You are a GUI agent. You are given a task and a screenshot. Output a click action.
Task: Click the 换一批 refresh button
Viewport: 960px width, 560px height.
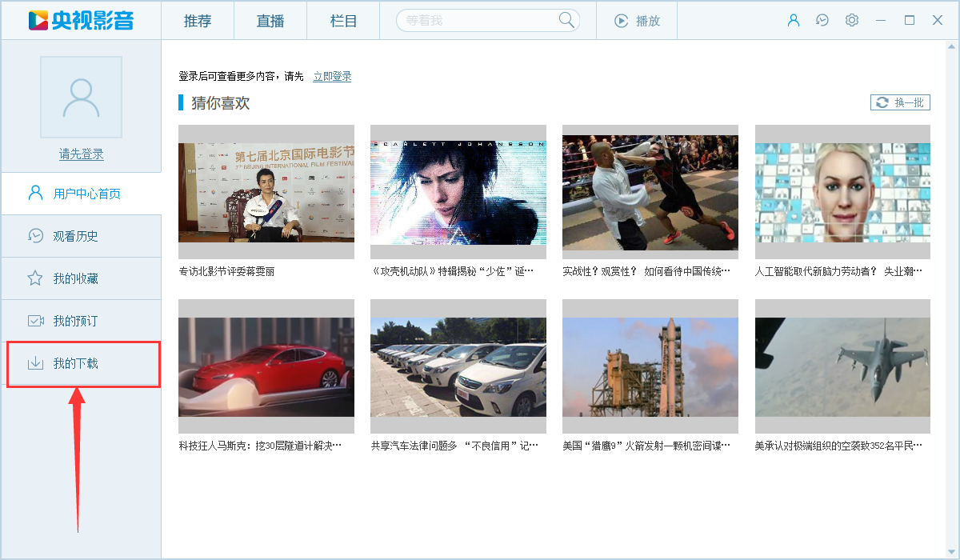point(900,102)
